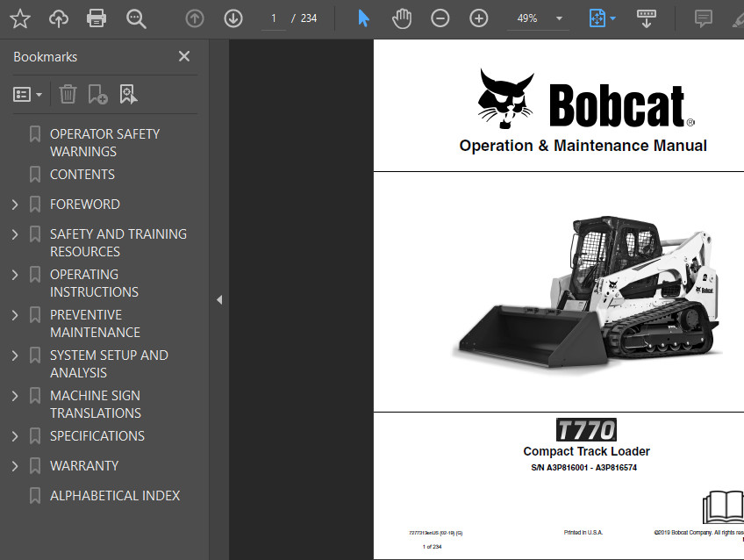Open the SPECIFICATIONS bookmark
The width and height of the screenshot is (744, 560).
(x=97, y=435)
